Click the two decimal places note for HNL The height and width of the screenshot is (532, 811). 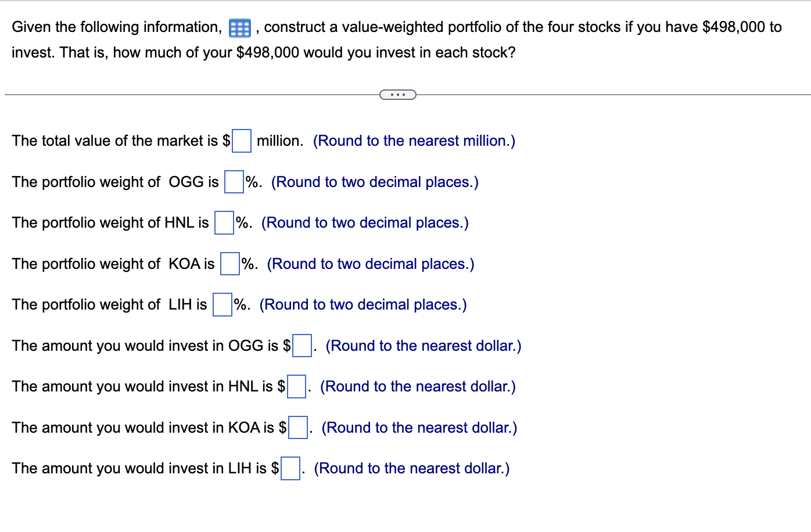click(365, 223)
